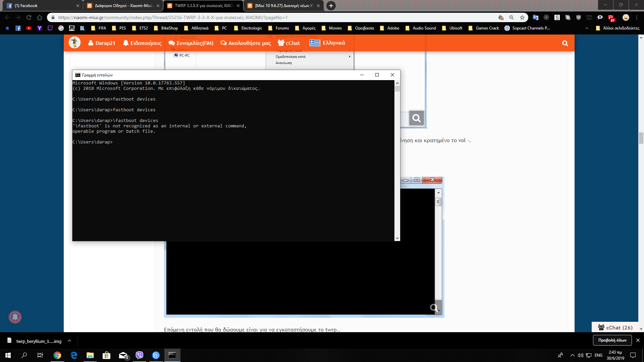Expand options for twrp_beryllium download
Image resolution: width=644 pixels, height=362 pixels.
coord(69,341)
